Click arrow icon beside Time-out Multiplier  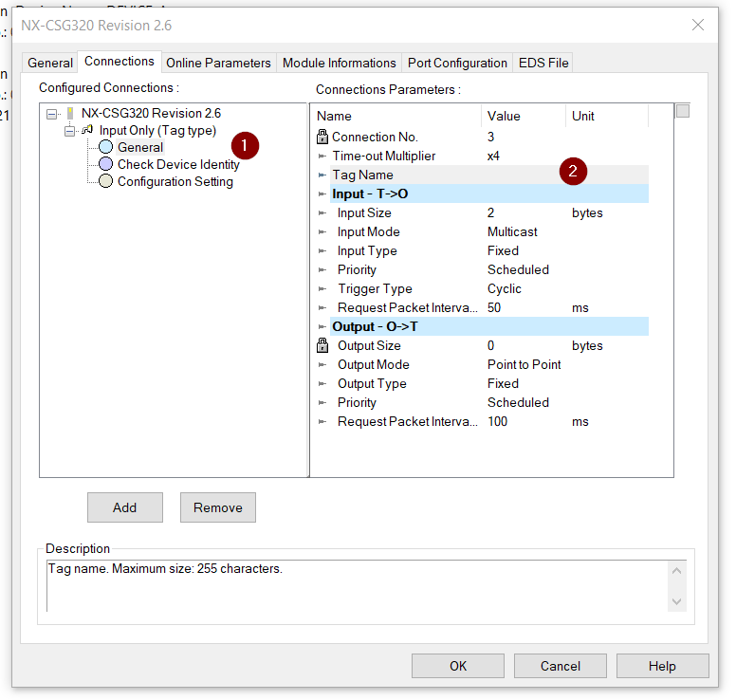tap(322, 156)
